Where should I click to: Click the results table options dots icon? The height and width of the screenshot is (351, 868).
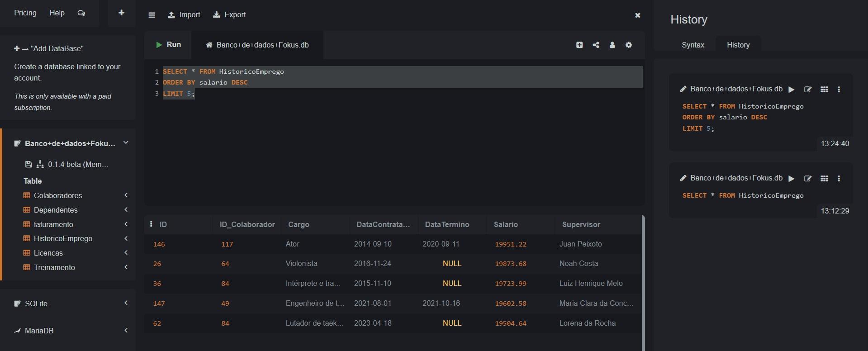point(151,224)
